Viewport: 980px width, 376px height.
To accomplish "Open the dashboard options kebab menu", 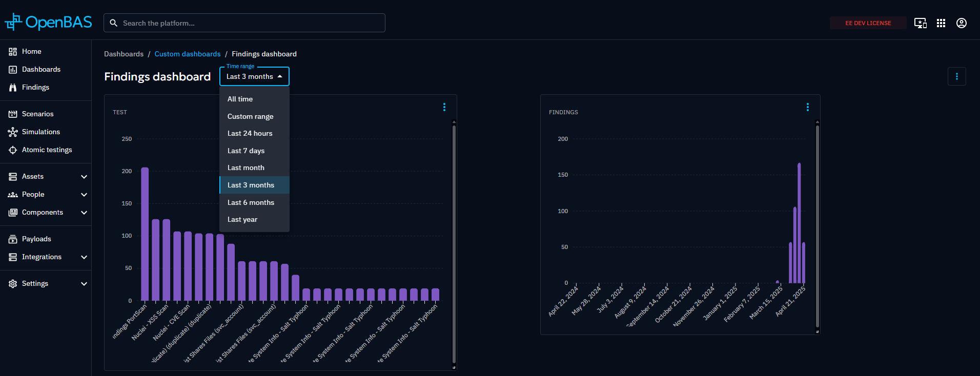I will point(957,76).
